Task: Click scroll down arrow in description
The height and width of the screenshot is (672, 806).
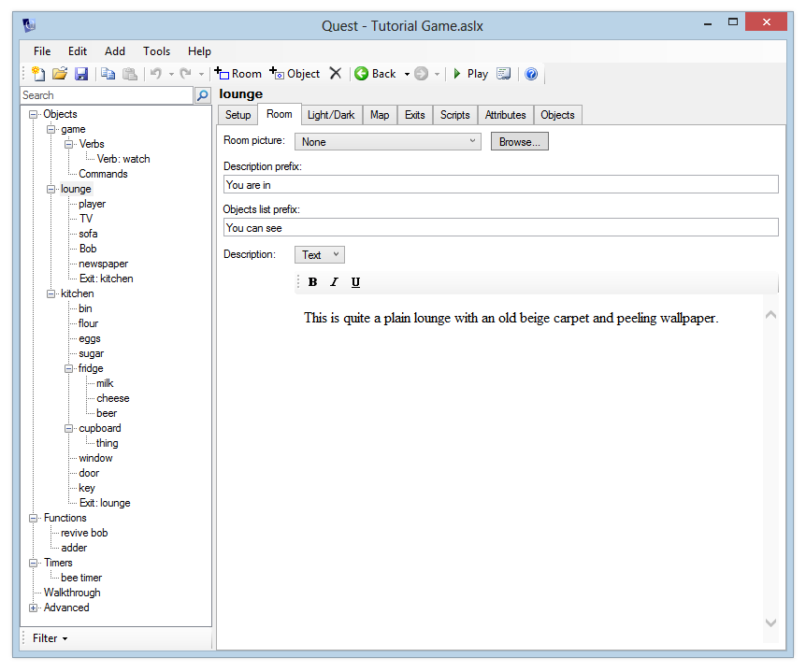Action: (770, 622)
